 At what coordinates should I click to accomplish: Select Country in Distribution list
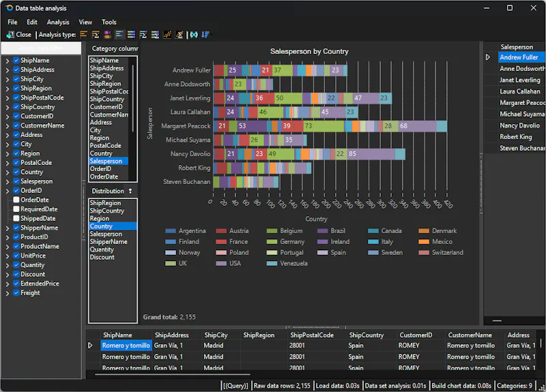113,226
